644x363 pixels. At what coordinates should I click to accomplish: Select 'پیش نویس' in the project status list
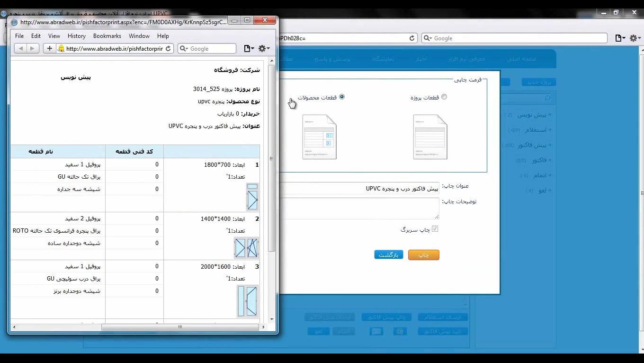pos(532,115)
